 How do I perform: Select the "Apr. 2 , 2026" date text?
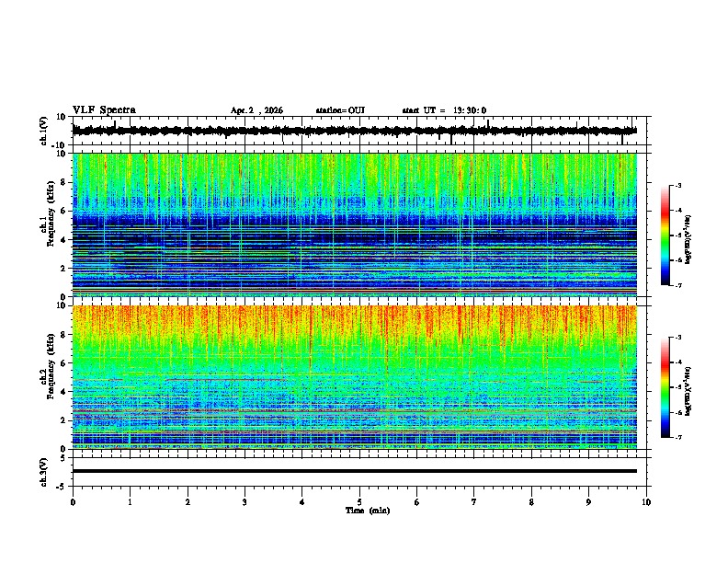[256, 110]
